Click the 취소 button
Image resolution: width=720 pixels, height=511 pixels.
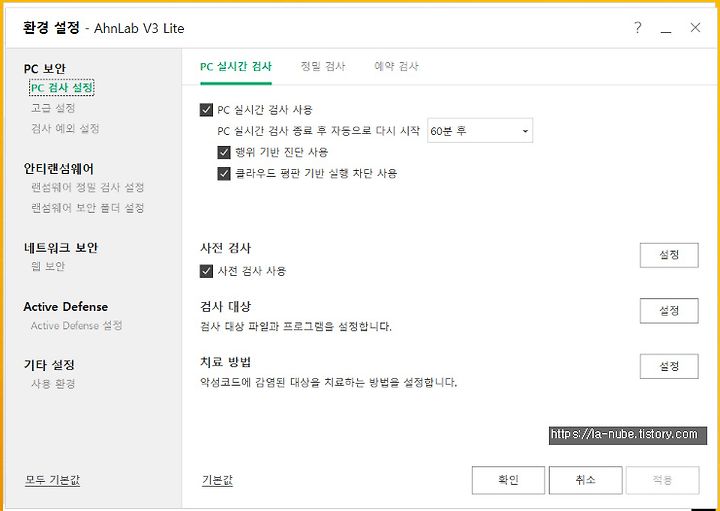(585, 480)
